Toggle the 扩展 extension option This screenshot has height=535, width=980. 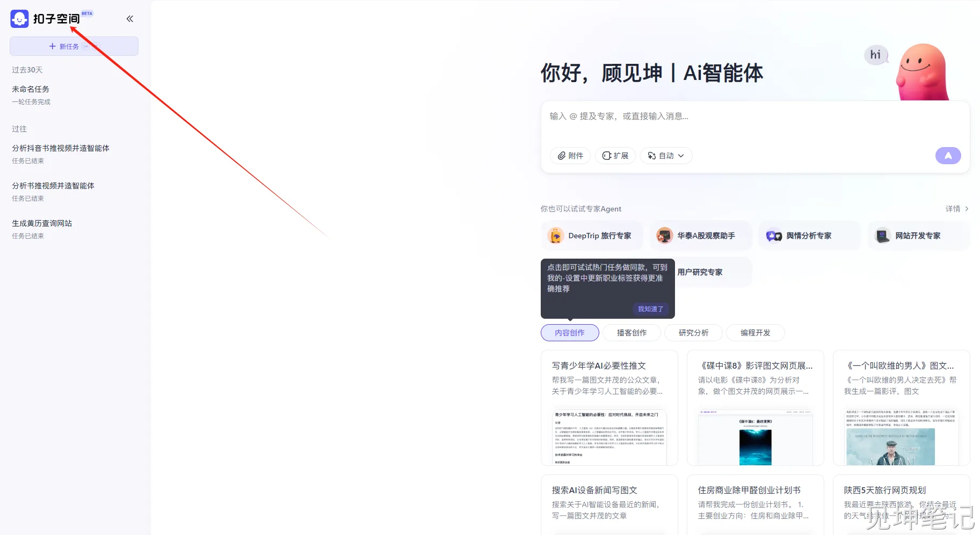coord(615,156)
